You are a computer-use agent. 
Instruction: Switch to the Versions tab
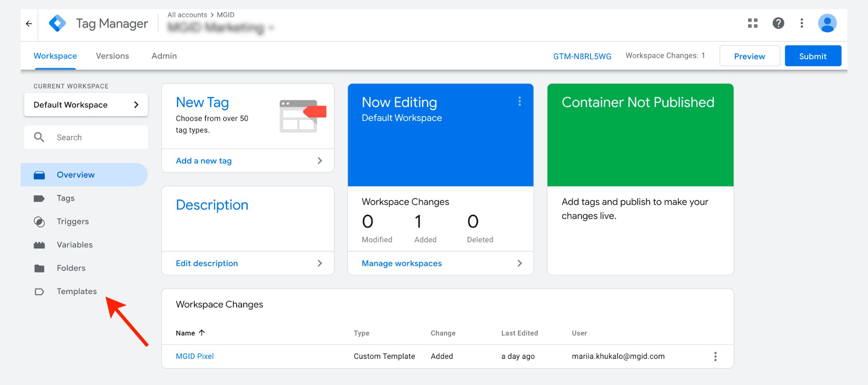112,56
